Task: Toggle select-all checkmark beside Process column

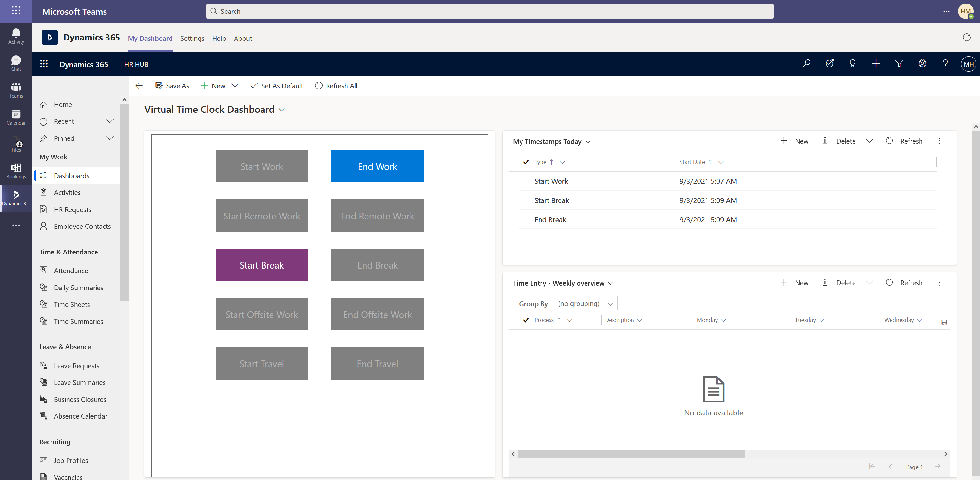Action: (526, 320)
